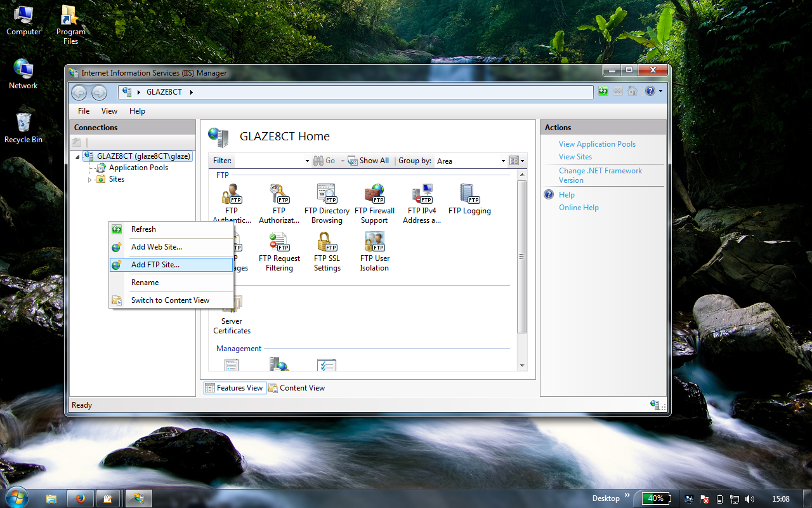
Task: Choose Add FTP Site in context menu
Action: coord(171,265)
